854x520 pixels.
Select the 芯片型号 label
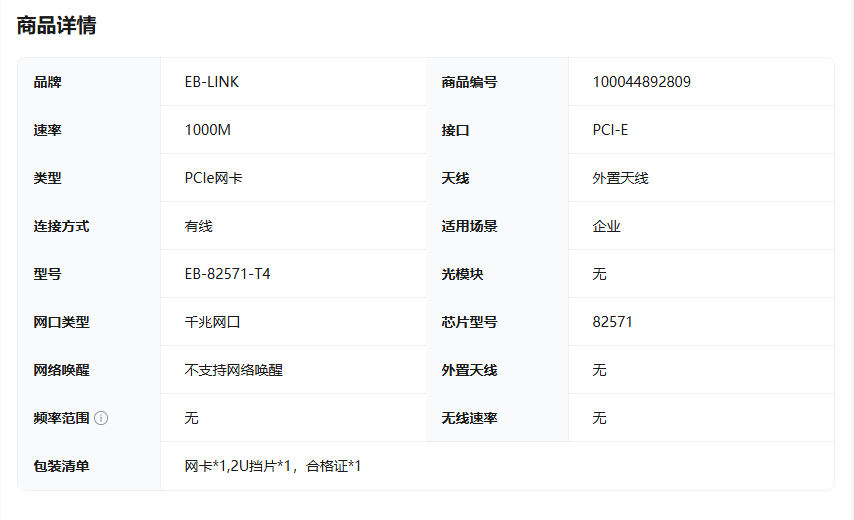469,322
